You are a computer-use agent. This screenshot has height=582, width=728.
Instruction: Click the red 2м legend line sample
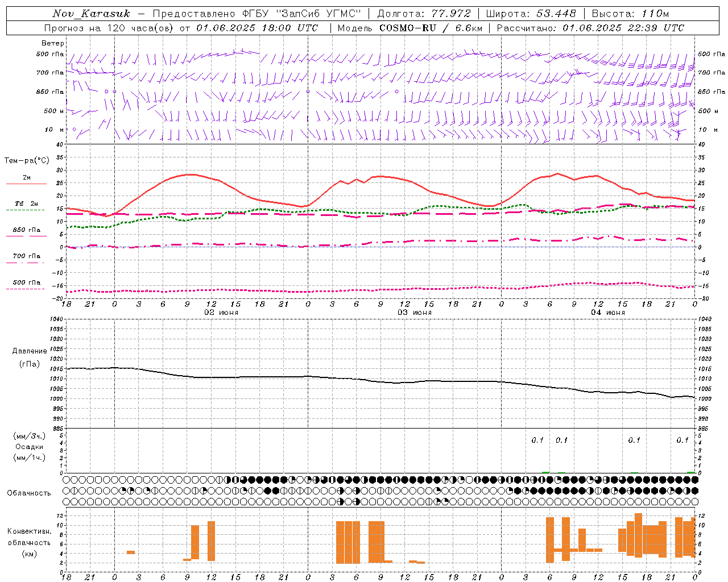pyautogui.click(x=26, y=184)
